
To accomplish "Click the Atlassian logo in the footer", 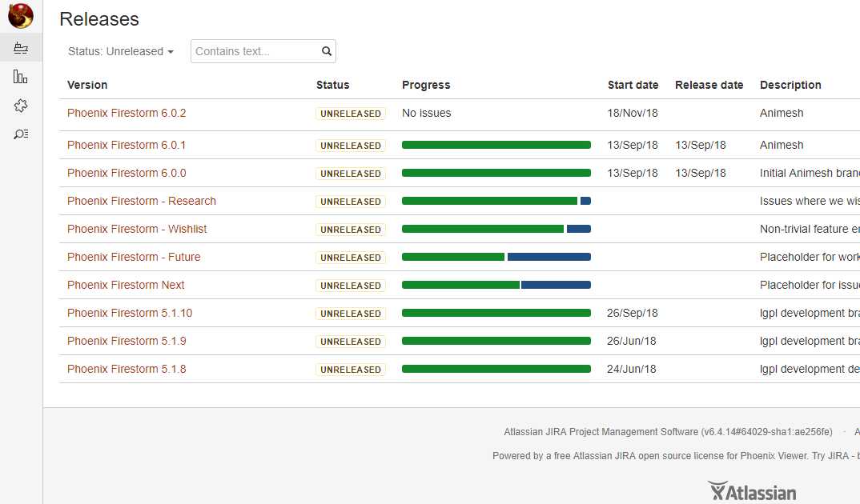I will click(x=752, y=491).
